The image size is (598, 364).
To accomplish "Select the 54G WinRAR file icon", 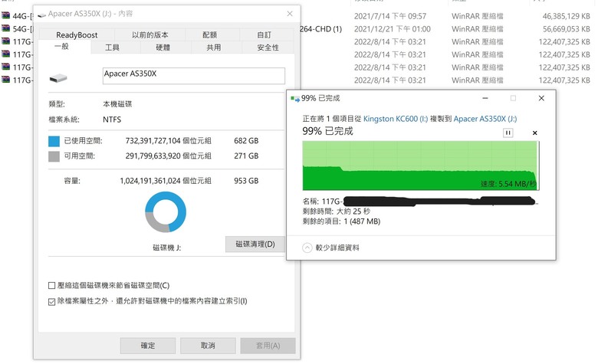I will point(5,28).
